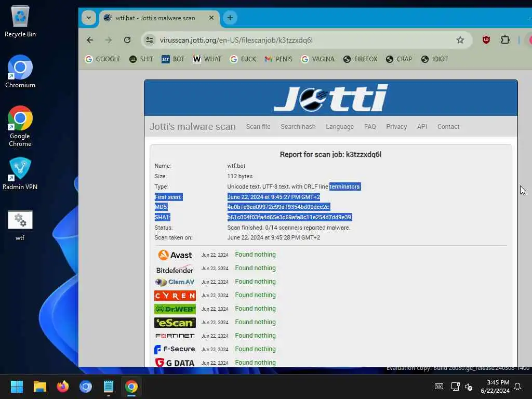Click the MD5 hash value
This screenshot has height=399, width=532.
click(x=278, y=207)
